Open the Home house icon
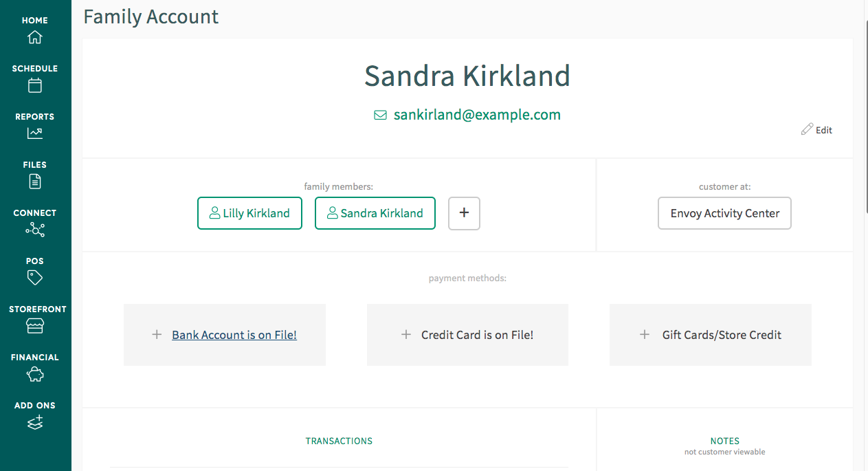Viewport: 868px width, 471px height. click(x=35, y=37)
